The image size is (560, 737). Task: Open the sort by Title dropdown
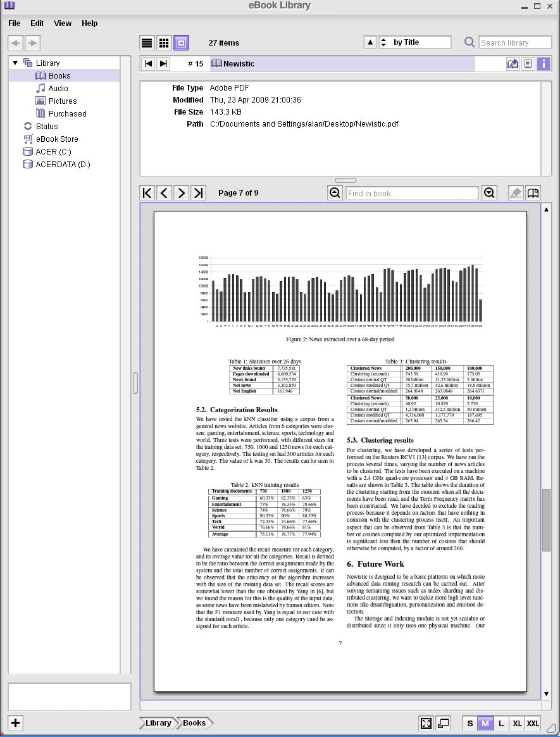click(x=415, y=42)
